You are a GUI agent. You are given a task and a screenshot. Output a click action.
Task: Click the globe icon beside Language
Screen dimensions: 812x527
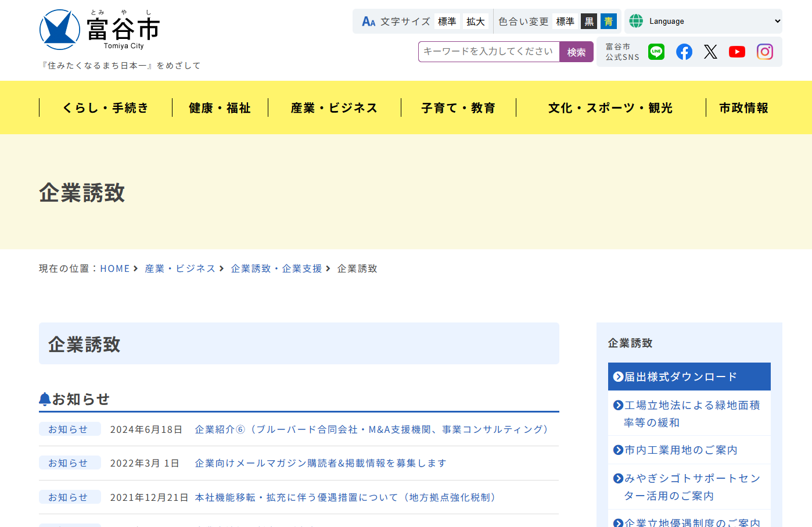click(636, 21)
